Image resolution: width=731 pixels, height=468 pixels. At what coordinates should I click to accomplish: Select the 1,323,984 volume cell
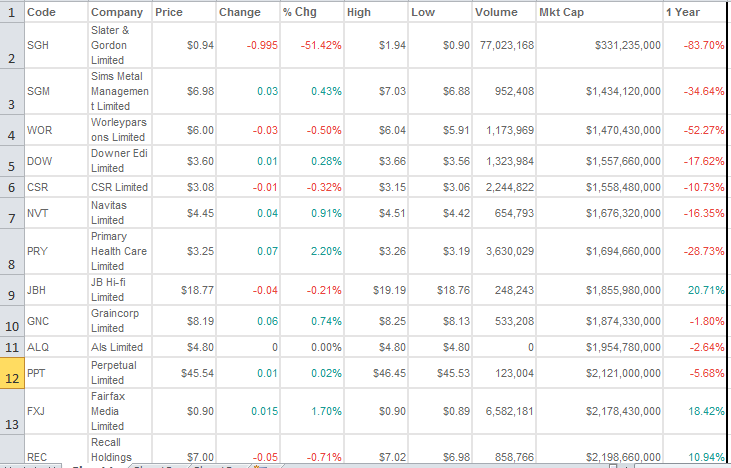click(503, 161)
